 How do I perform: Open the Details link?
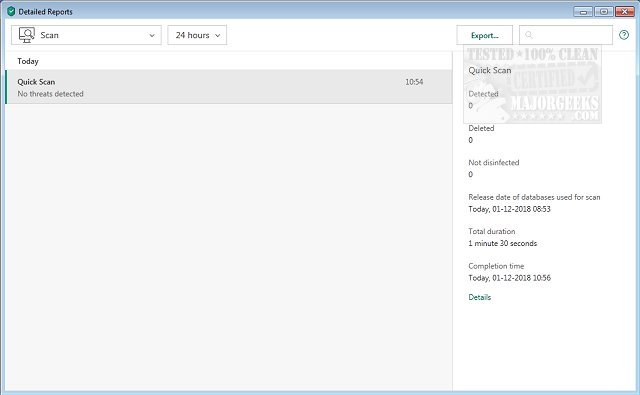pyautogui.click(x=480, y=297)
